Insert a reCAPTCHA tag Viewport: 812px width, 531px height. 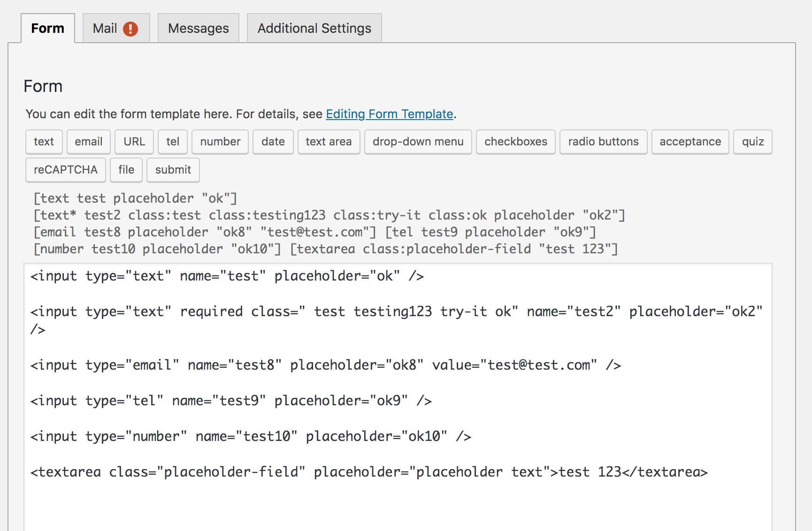coord(66,170)
